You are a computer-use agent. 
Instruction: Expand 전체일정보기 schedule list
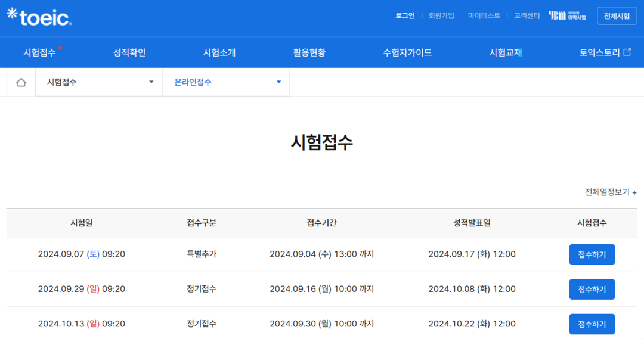[x=610, y=192]
